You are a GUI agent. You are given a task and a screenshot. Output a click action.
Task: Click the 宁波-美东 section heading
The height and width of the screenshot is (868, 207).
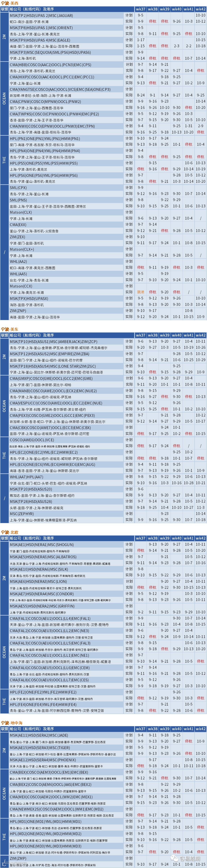(x=10, y=329)
